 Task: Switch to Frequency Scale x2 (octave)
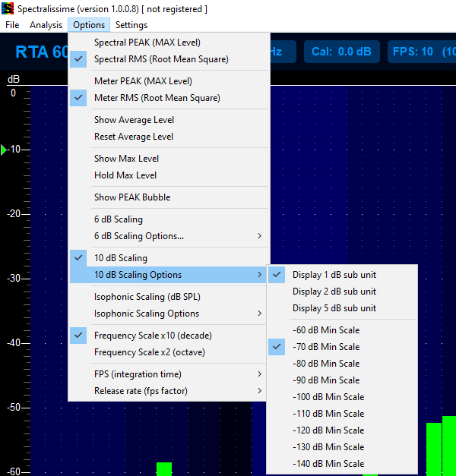[x=149, y=352]
